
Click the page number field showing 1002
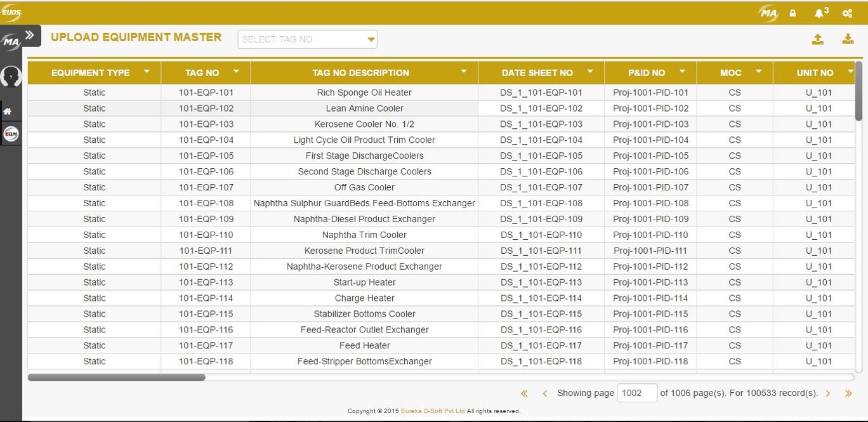(637, 393)
